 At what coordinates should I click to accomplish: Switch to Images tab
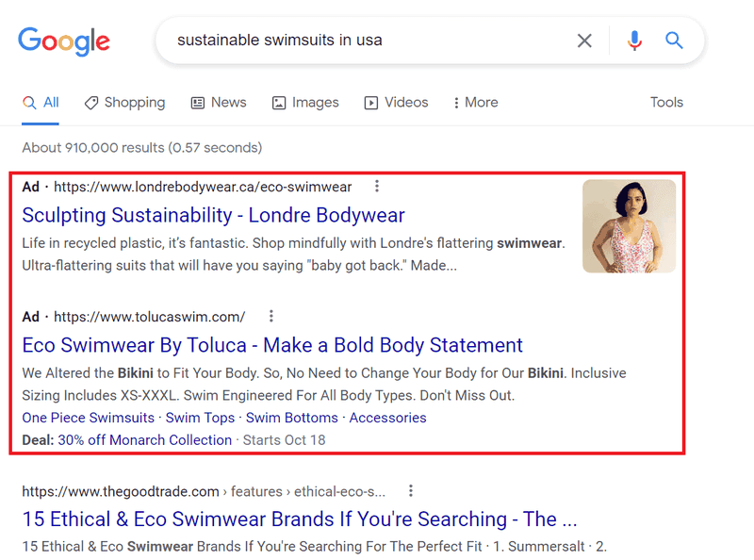click(305, 103)
